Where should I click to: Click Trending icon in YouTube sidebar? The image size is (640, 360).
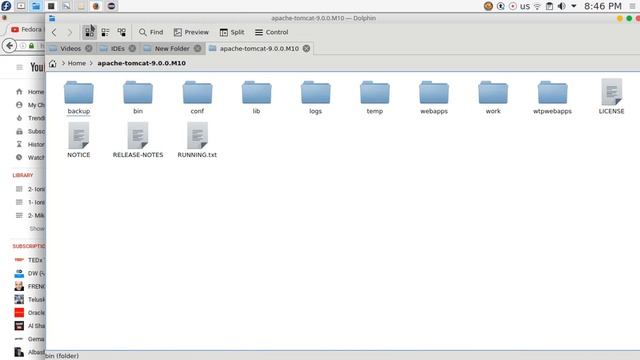(x=19, y=118)
